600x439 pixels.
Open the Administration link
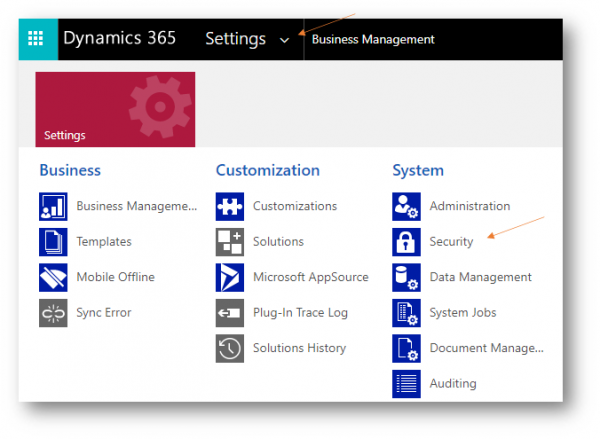coord(469,207)
